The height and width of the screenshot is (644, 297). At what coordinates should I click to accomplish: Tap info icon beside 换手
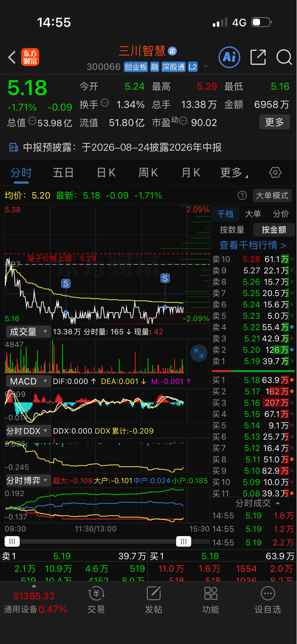[x=105, y=103]
